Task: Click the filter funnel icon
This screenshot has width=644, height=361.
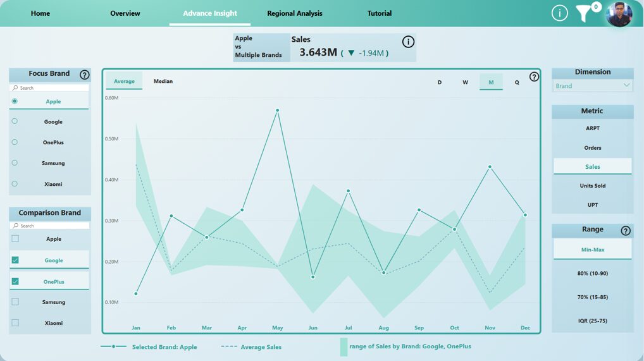Action: (x=583, y=13)
